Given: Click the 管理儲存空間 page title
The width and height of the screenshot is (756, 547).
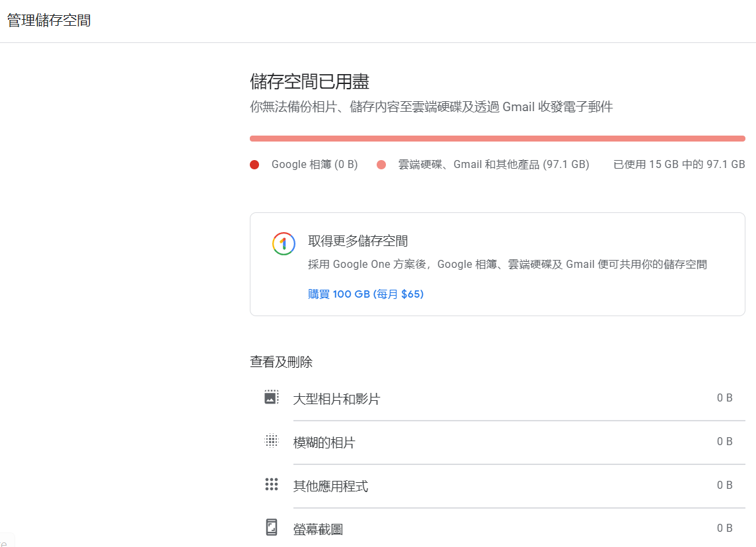Looking at the screenshot, I should coord(49,21).
